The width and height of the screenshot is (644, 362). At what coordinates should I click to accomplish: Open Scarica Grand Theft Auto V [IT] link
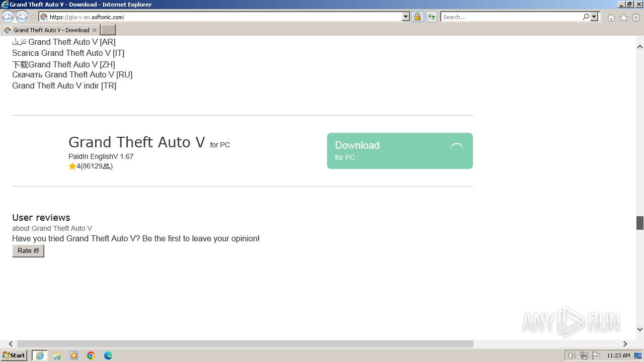[68, 53]
